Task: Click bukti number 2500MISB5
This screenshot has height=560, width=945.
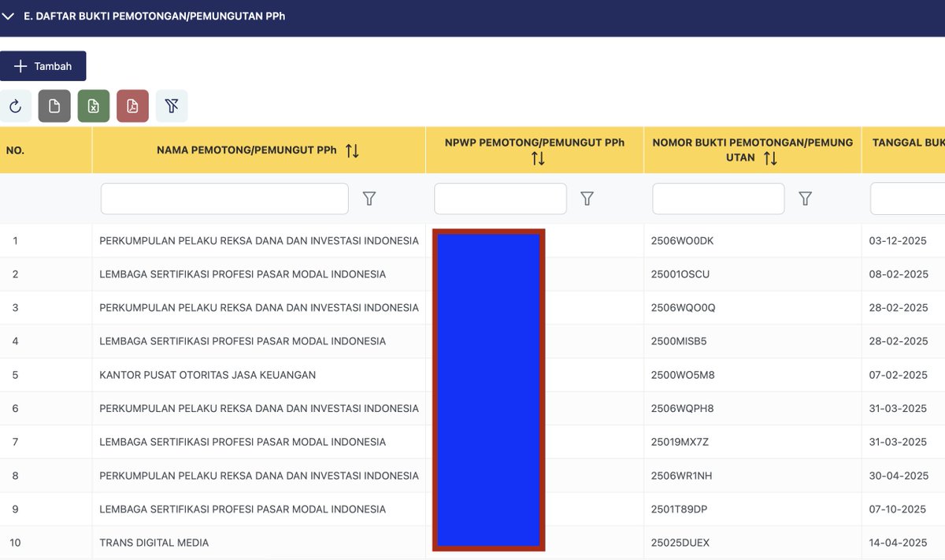Action: coord(679,341)
